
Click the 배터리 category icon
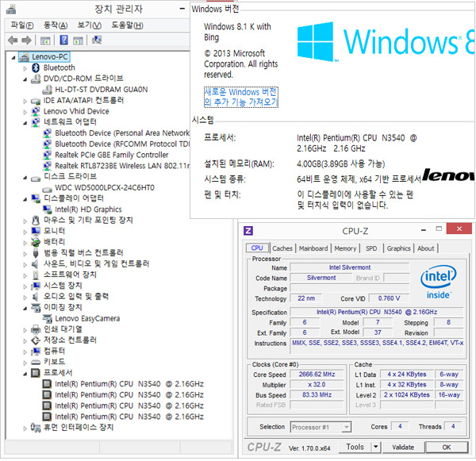[x=36, y=242]
